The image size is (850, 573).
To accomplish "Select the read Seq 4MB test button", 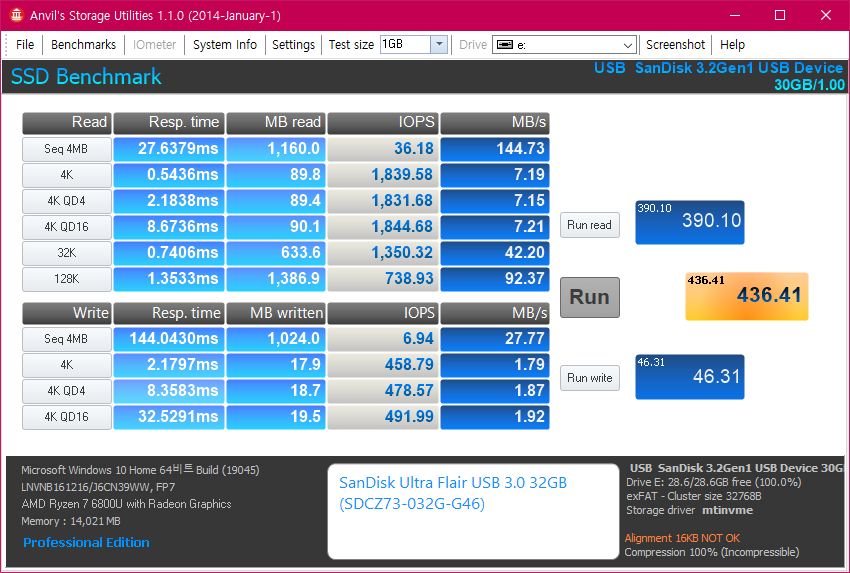I will coord(67,149).
